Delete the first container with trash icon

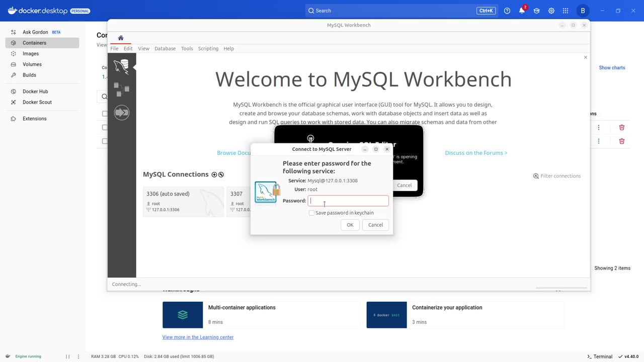point(622,128)
